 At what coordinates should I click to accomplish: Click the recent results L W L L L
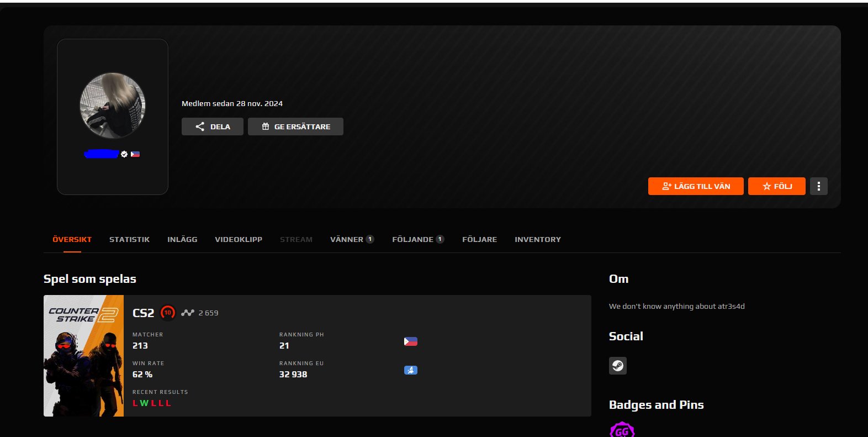coord(152,403)
